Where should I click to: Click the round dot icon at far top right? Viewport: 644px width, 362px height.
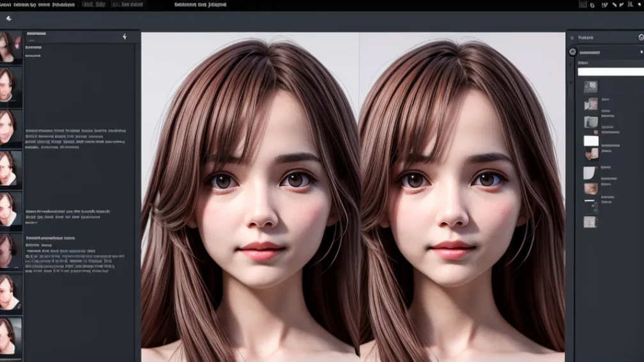point(640,4)
